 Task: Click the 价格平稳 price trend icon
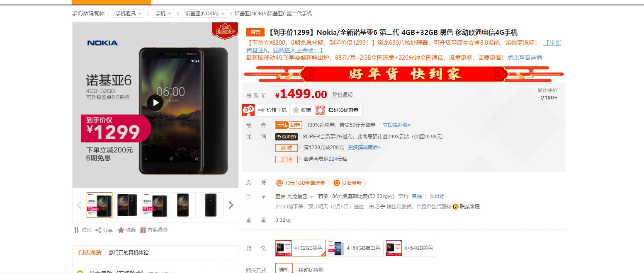261,110
